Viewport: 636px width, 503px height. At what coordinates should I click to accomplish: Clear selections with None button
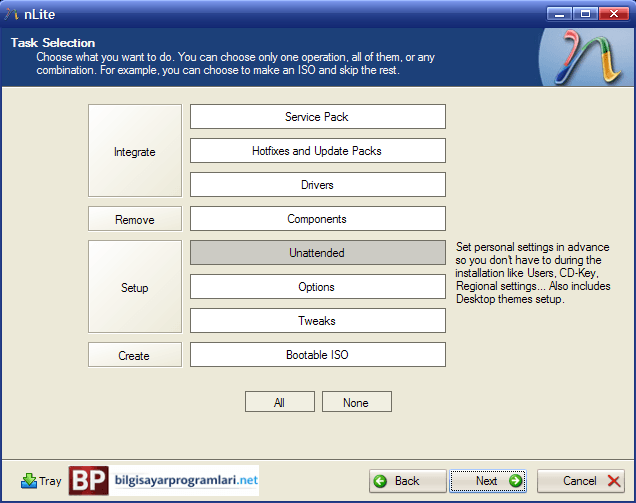[x=357, y=402]
